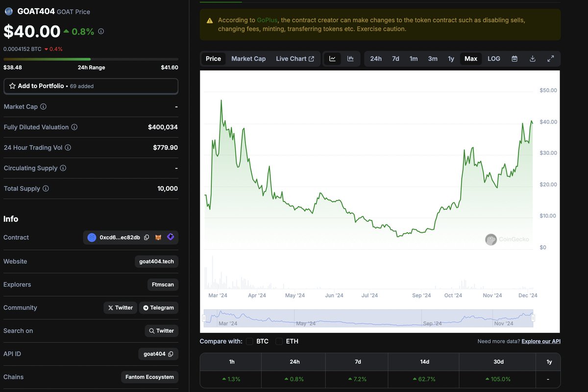Open the Circulating Supply info icon
Screen dimensions: 588x392
[63, 168]
